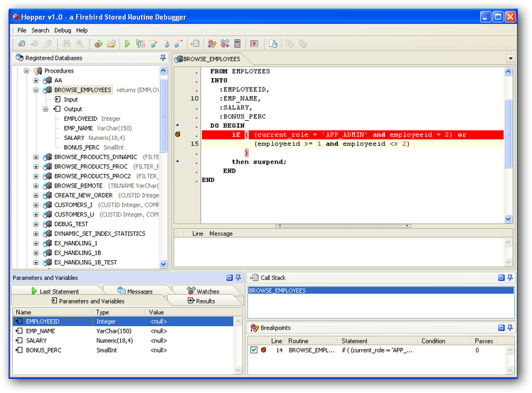Click the Run to Cursor icon

140,43
